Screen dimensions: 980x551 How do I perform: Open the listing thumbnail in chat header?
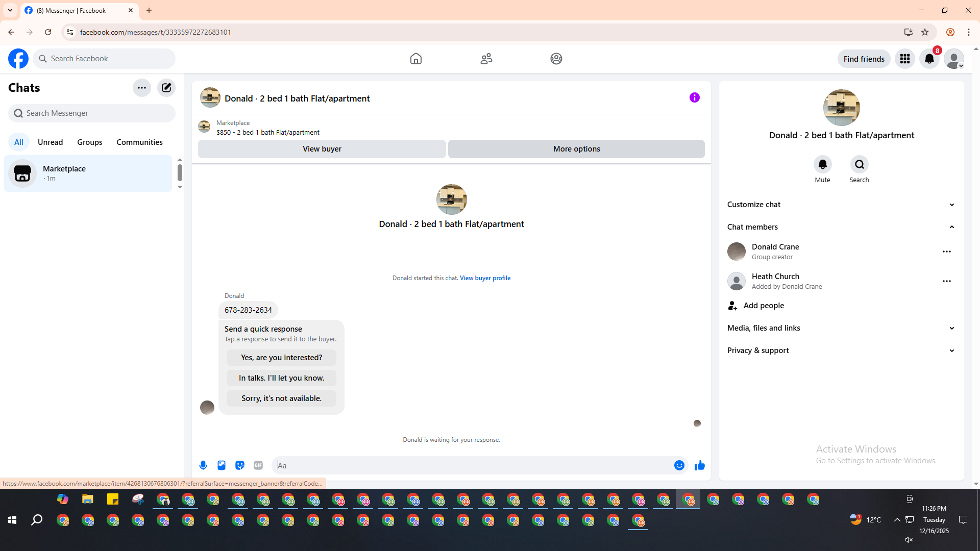point(210,97)
